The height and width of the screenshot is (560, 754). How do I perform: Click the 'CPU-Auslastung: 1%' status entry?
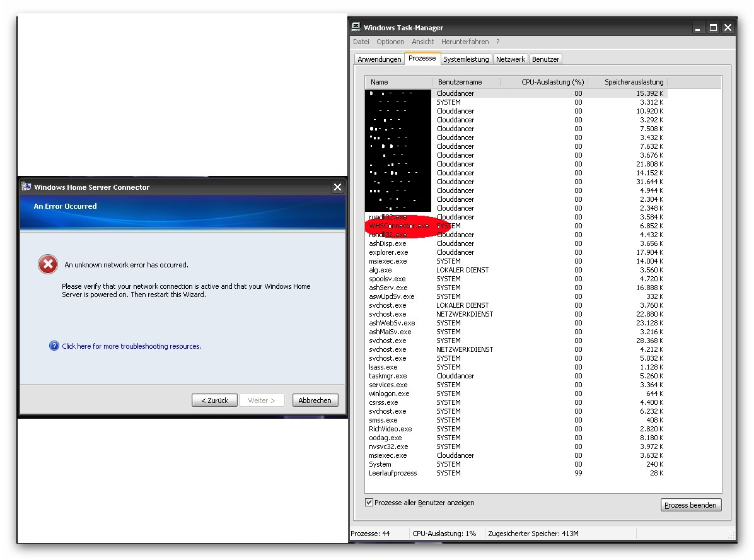[444, 534]
